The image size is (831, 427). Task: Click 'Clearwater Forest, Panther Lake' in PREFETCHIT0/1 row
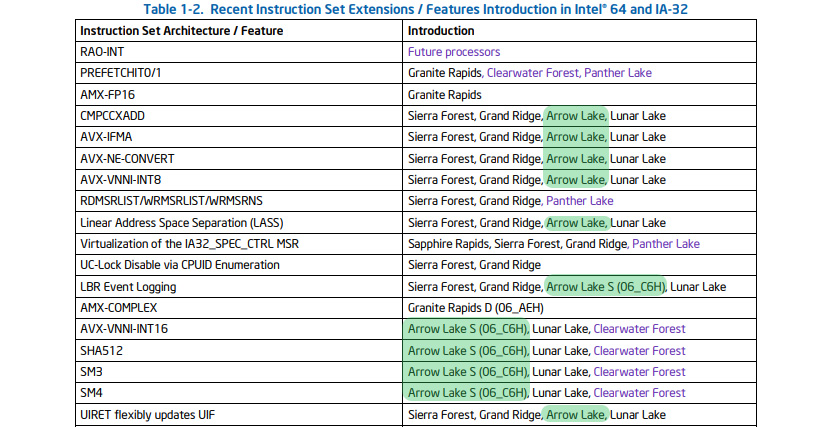[x=569, y=73]
